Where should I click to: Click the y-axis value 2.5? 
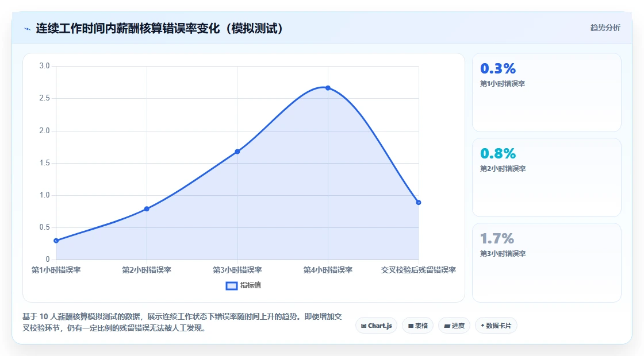click(44, 98)
